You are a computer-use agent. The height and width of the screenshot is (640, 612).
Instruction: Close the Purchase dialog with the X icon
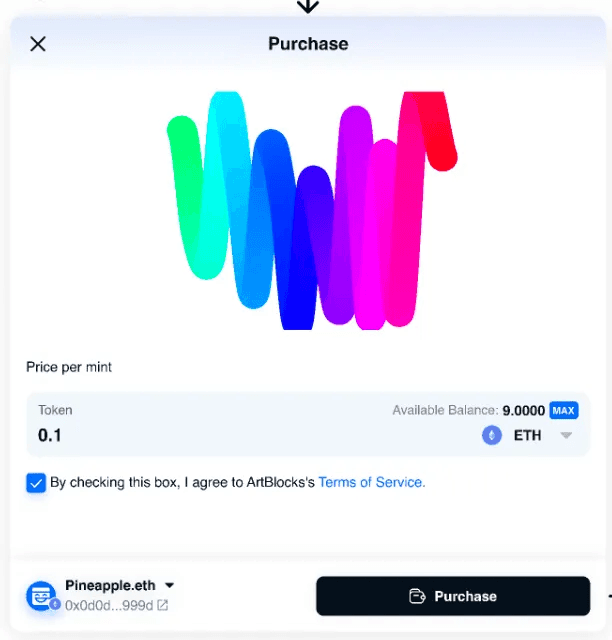point(38,44)
